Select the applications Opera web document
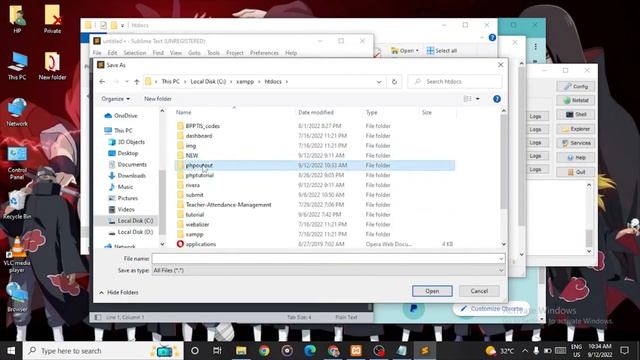Screen dimensions: 640x360 pos(200,244)
